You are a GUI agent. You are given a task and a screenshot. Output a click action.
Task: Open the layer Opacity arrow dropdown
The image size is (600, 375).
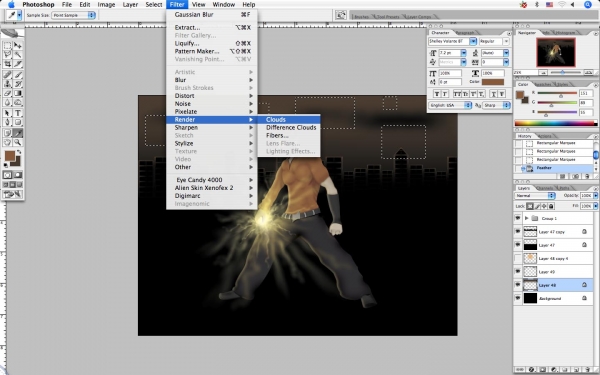coord(595,196)
